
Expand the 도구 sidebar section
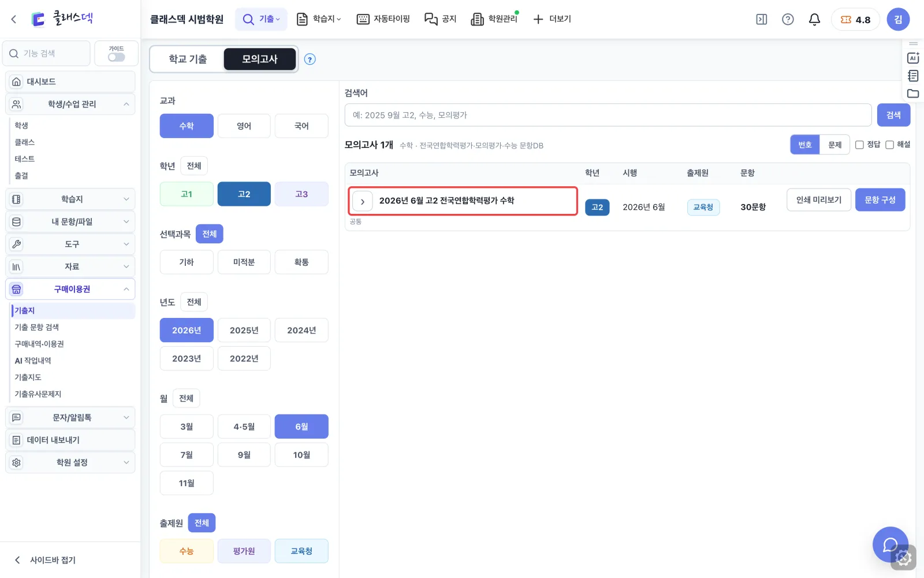pos(70,244)
